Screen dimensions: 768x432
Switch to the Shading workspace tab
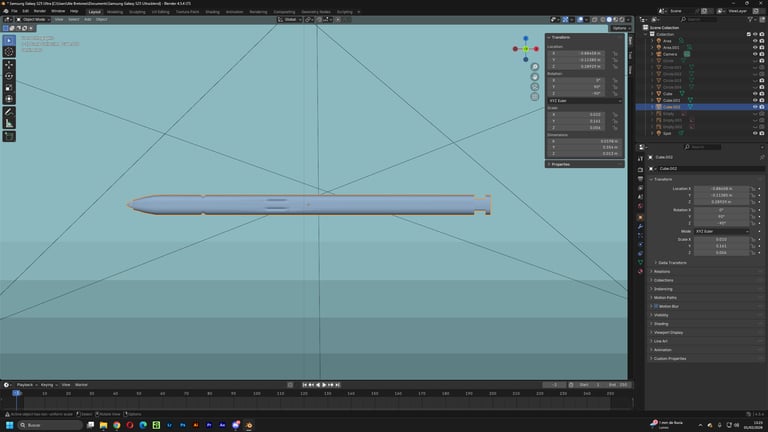[213, 12]
